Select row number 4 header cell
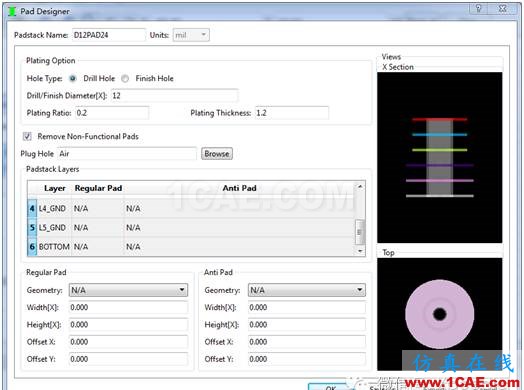 [32, 209]
